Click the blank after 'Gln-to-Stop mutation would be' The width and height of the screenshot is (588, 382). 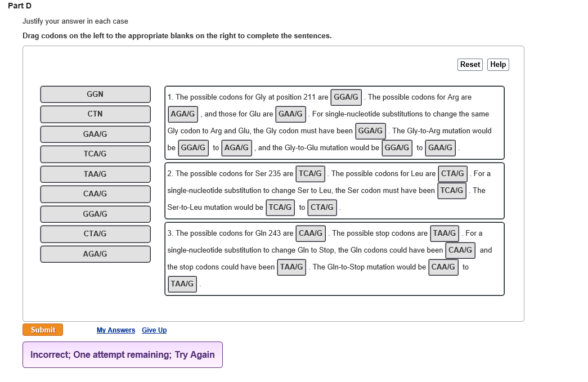click(443, 267)
